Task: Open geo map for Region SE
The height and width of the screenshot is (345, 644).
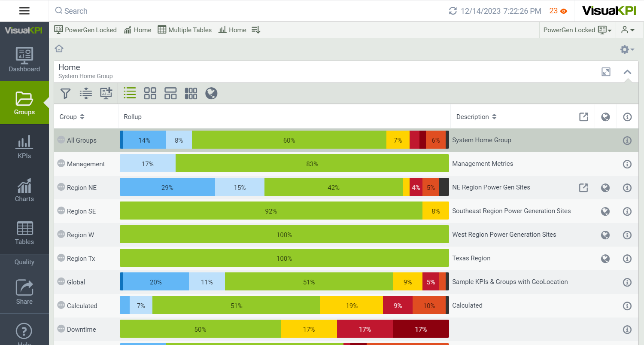Action: click(x=605, y=211)
